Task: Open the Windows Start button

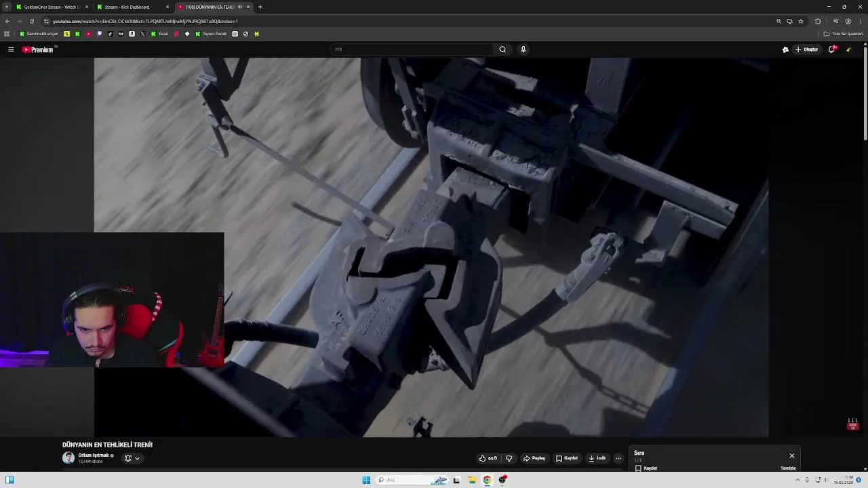Action: [x=366, y=480]
